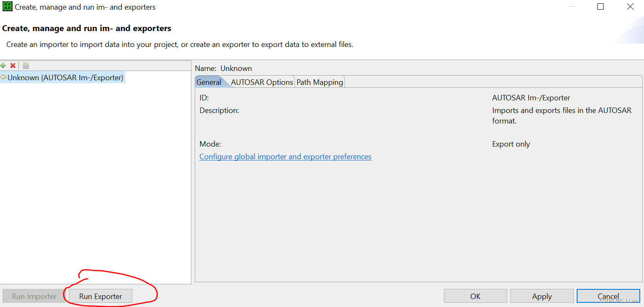Click the duplicate importer/exporter icon
The height and width of the screenshot is (307, 644).
pos(26,66)
